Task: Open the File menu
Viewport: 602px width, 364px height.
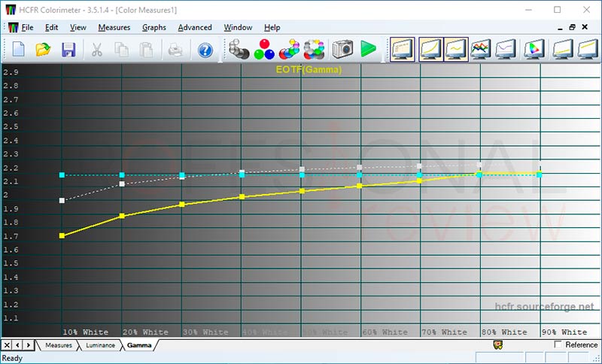Action: (x=27, y=28)
